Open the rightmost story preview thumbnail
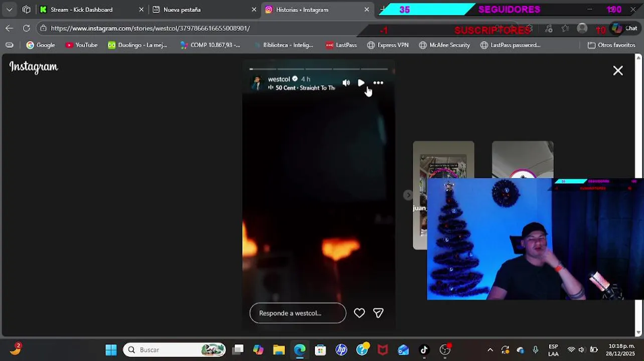 (x=523, y=159)
